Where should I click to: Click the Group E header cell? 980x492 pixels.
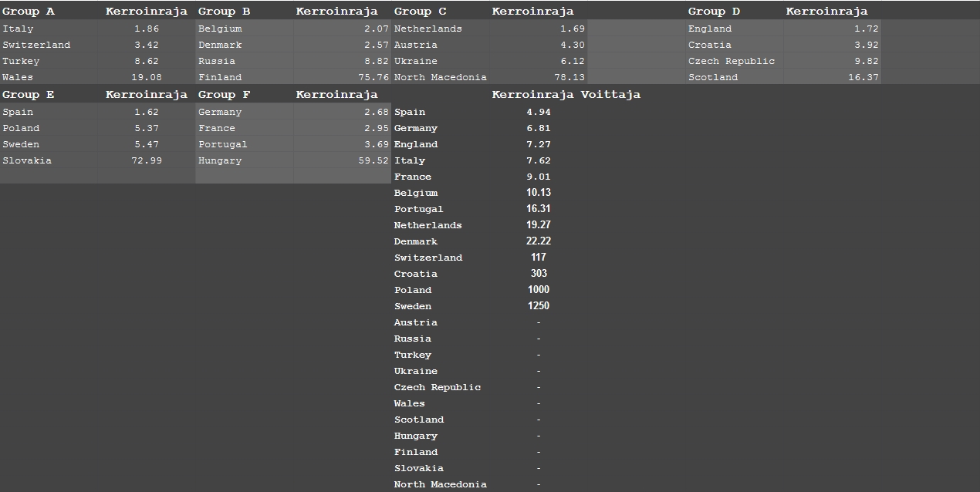29,95
